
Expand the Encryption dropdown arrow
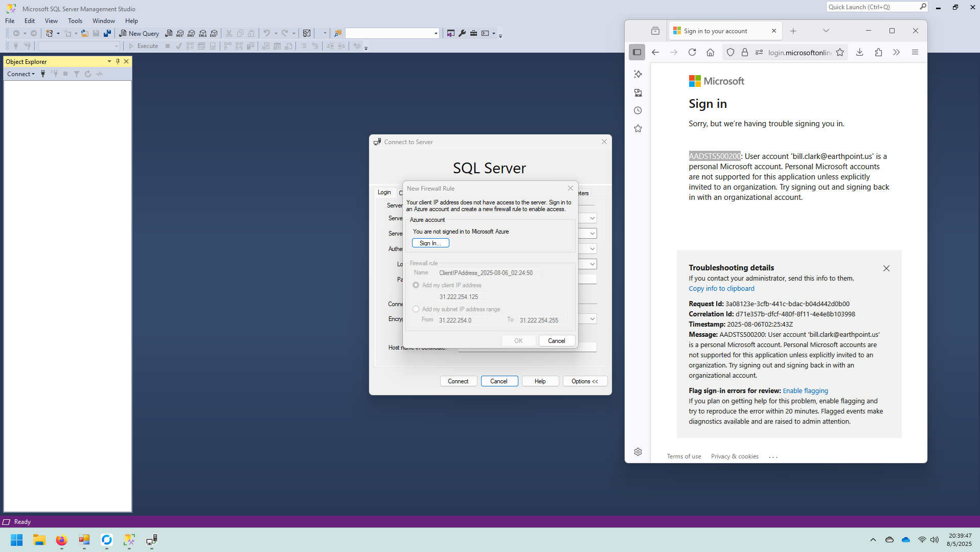click(592, 319)
